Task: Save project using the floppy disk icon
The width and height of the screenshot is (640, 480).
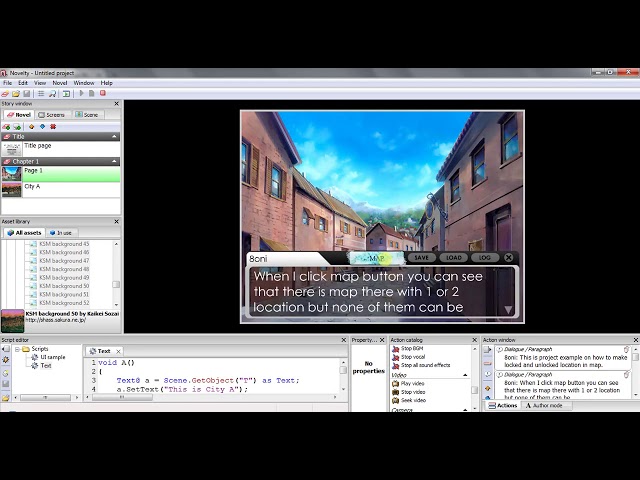Action: point(26,93)
